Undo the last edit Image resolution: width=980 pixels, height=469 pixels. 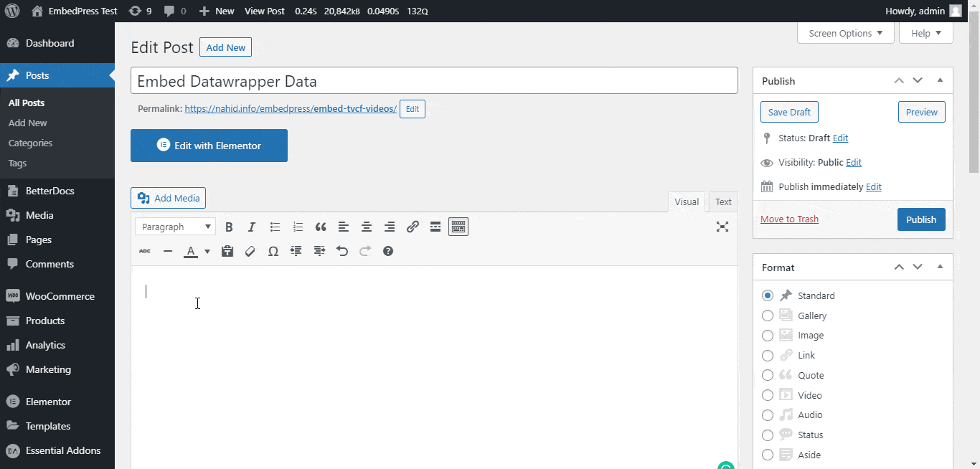tap(342, 251)
